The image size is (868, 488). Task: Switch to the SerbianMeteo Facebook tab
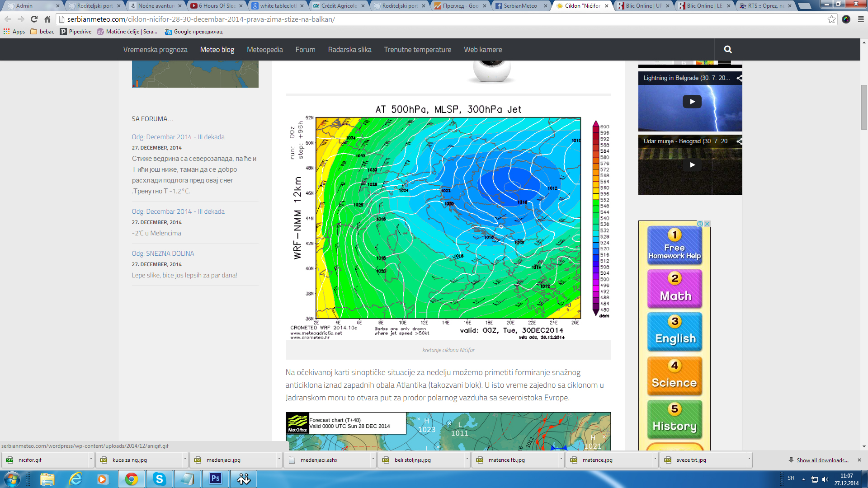pos(520,6)
